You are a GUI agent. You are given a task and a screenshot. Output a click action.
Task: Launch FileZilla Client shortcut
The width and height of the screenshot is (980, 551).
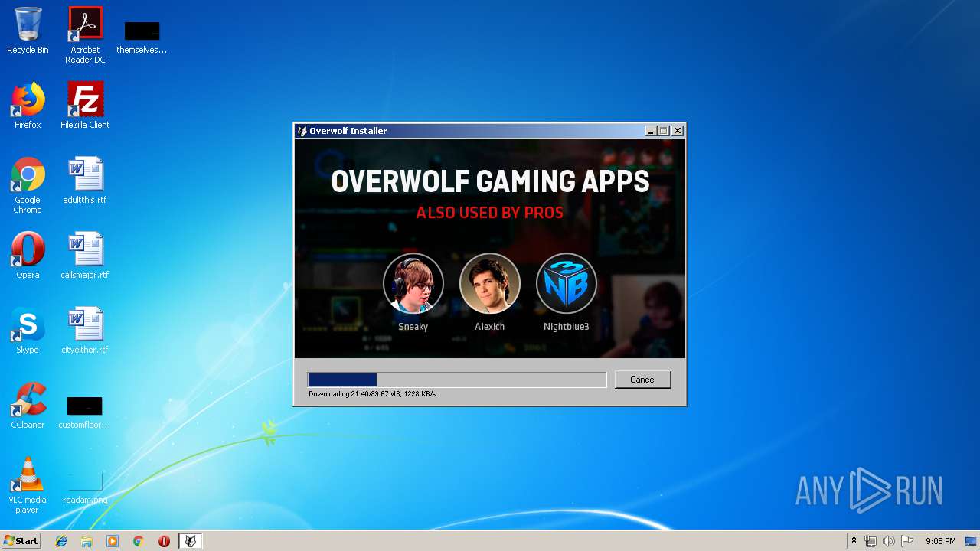[x=85, y=106]
